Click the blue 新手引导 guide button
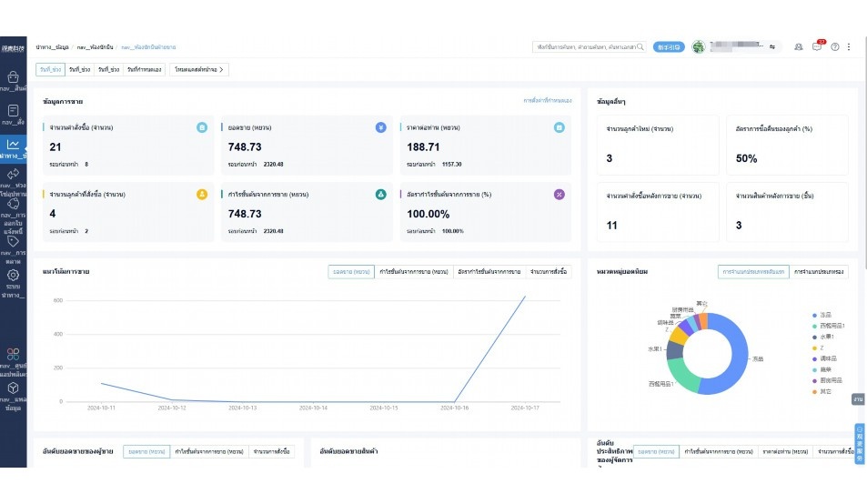Screen dimensions: 867x504 pos(669,46)
